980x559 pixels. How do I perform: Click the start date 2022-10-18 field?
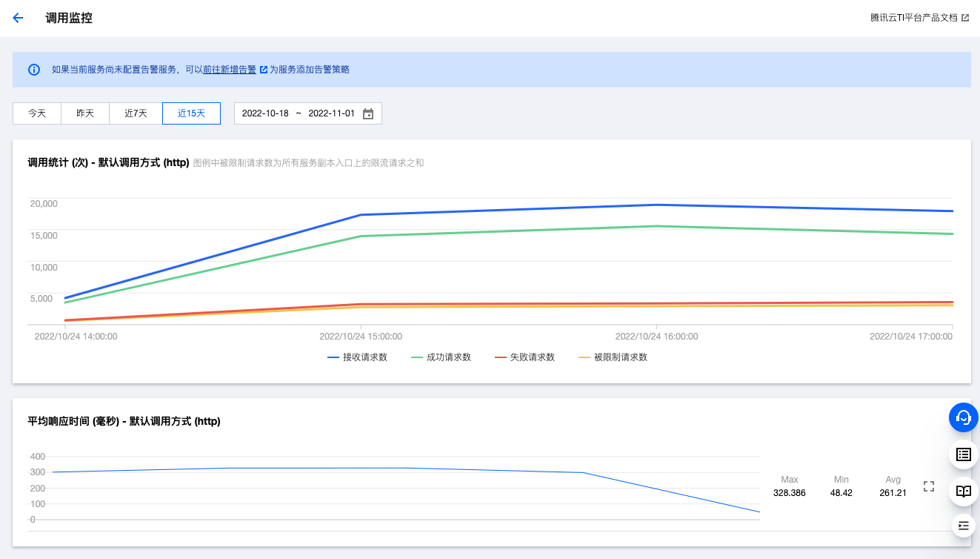pyautogui.click(x=265, y=113)
